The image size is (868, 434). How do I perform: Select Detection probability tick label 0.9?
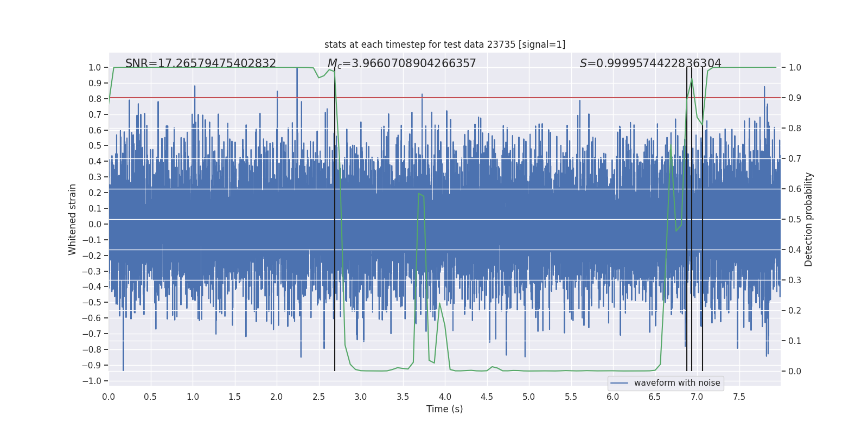[795, 98]
